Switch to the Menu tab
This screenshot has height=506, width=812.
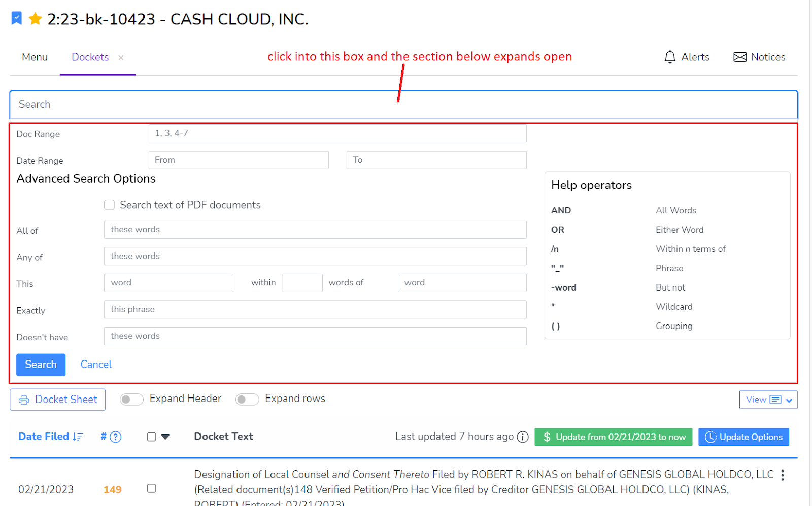pos(35,57)
